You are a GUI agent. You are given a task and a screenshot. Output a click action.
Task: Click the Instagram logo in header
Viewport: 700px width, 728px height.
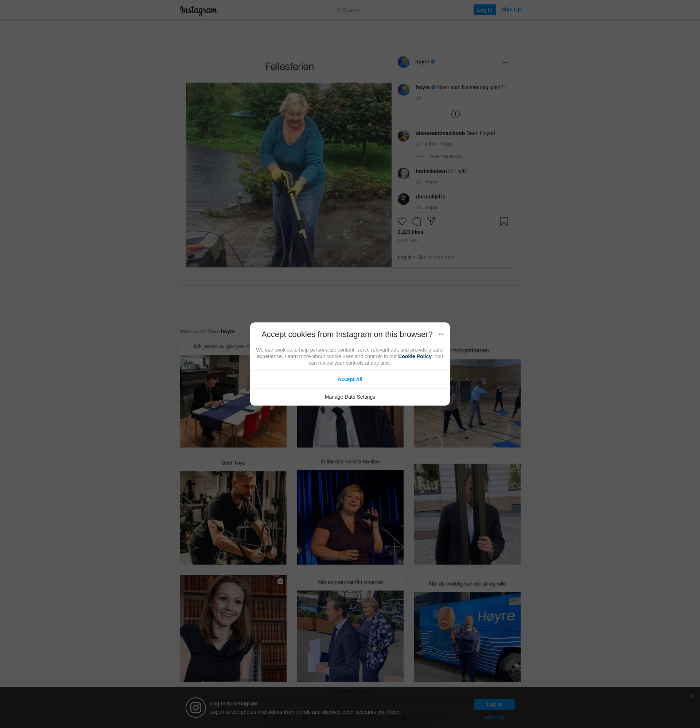198,11
